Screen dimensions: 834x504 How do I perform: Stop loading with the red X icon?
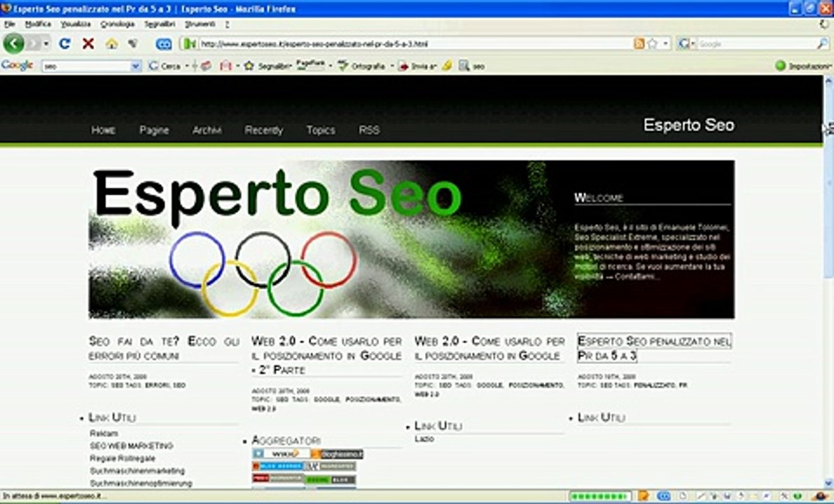coord(88,43)
